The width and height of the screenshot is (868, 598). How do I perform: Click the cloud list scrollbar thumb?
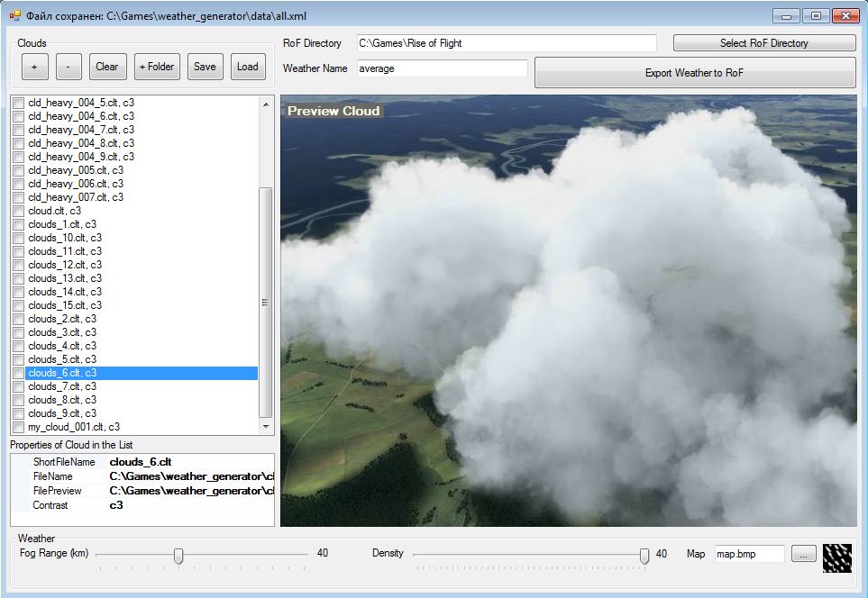pyautogui.click(x=266, y=303)
